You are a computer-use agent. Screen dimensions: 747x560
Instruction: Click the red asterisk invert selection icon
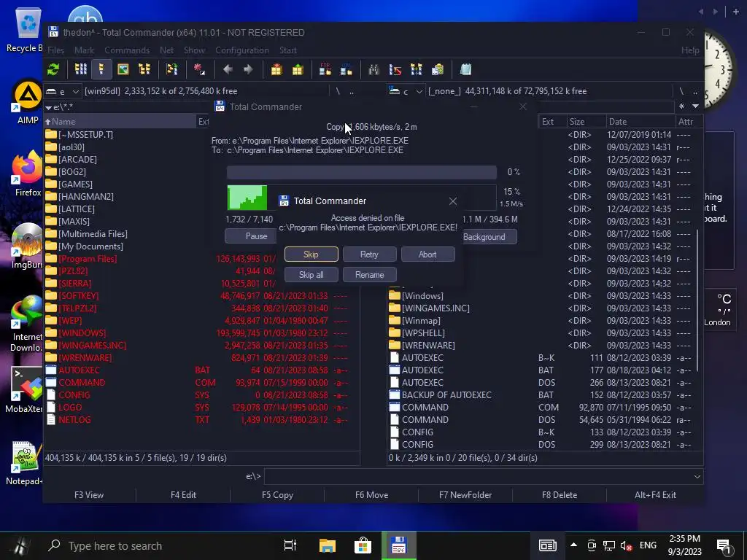coord(199,69)
